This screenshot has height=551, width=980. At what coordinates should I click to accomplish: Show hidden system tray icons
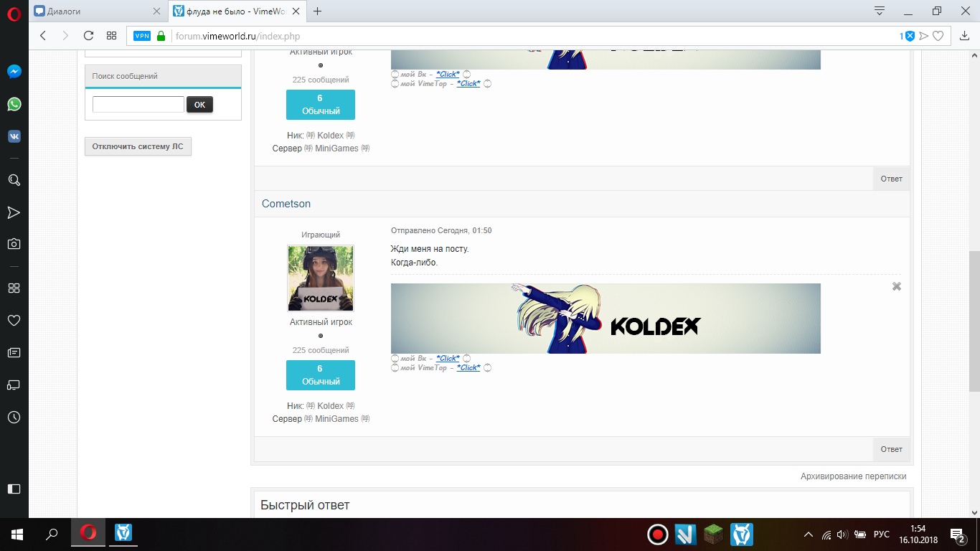point(809,534)
